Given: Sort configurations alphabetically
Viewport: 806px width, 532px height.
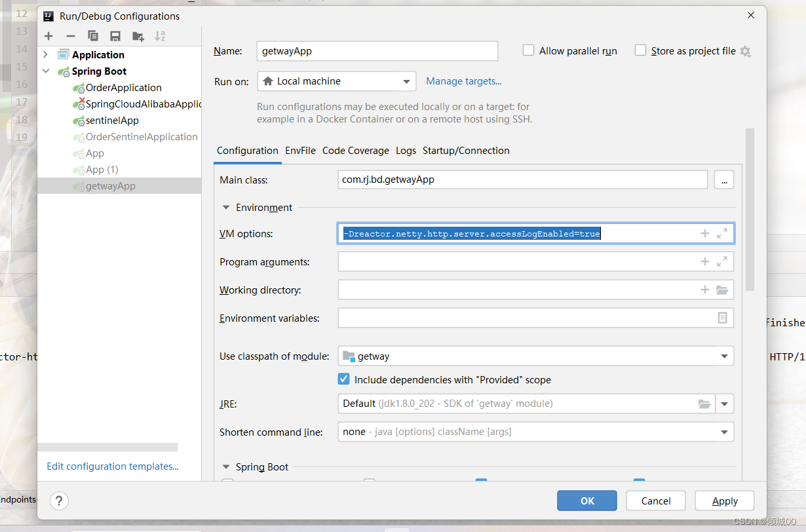Looking at the screenshot, I should 160,36.
